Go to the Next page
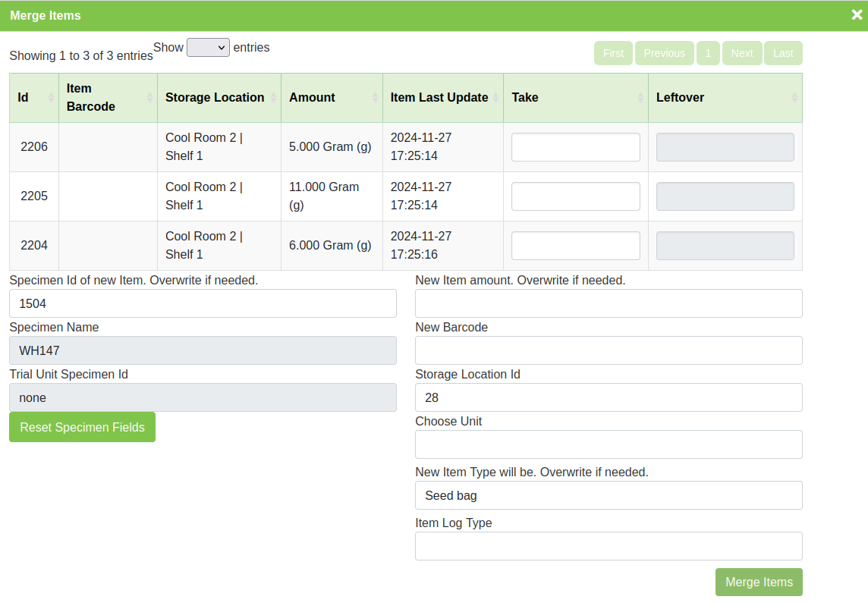Image resolution: width=868 pixels, height=606 pixels. coord(741,53)
